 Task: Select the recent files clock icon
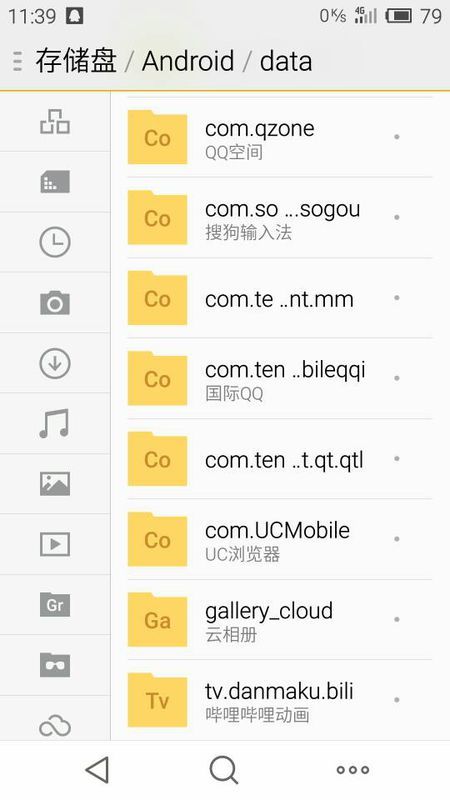tap(55, 242)
